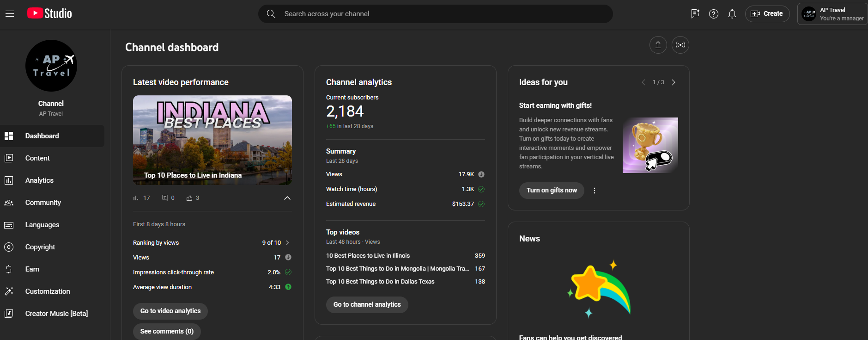Click the Community people icon
This screenshot has width=868, height=340.
[9, 203]
